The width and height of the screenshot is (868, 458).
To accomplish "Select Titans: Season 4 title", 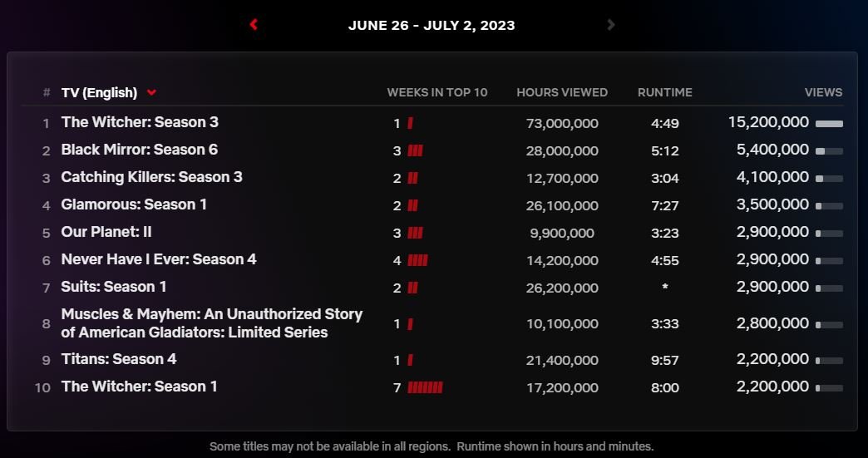I will [119, 359].
